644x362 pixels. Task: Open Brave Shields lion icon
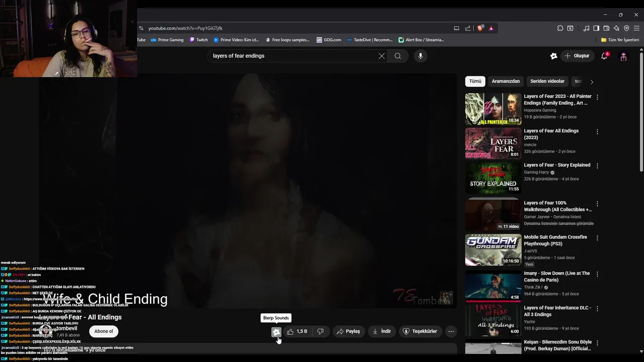coord(480,28)
